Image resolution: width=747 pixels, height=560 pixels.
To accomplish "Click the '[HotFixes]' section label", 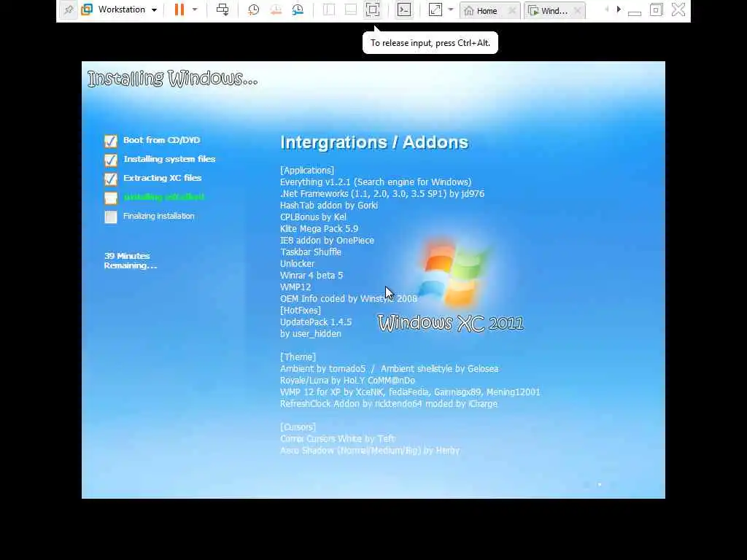I will tap(301, 311).
